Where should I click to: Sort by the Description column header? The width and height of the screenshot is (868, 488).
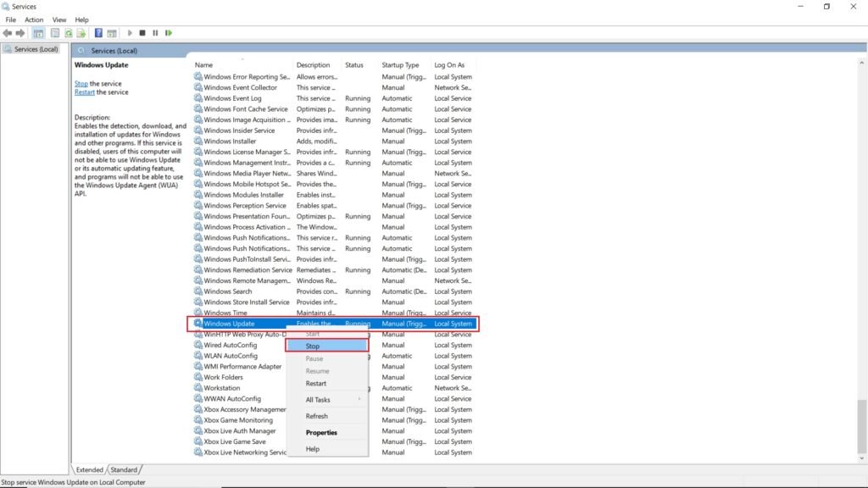(x=318, y=64)
